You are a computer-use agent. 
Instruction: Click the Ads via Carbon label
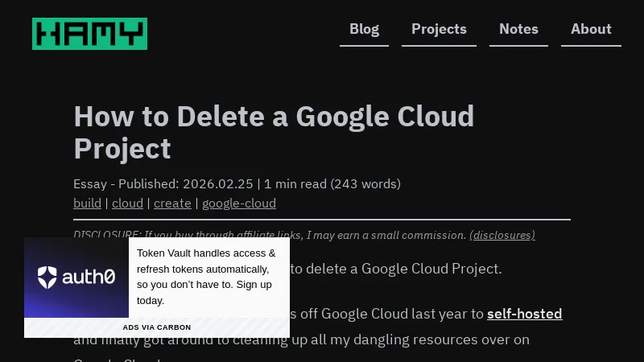point(157,327)
